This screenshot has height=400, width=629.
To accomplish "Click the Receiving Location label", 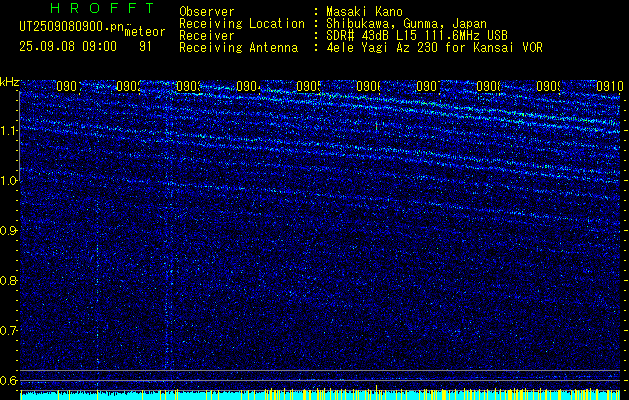I will 242,24.
